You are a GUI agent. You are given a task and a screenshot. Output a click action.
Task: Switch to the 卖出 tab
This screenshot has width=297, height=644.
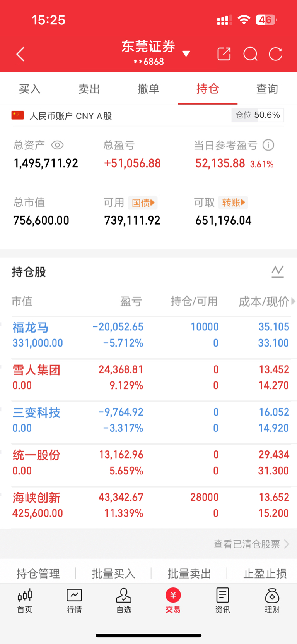point(89,89)
